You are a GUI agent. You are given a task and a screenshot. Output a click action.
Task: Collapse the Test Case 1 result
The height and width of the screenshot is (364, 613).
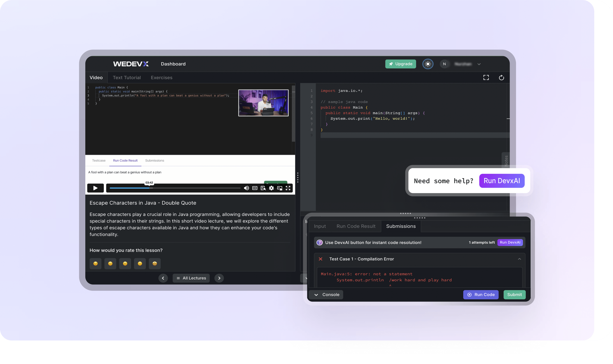pos(519,259)
